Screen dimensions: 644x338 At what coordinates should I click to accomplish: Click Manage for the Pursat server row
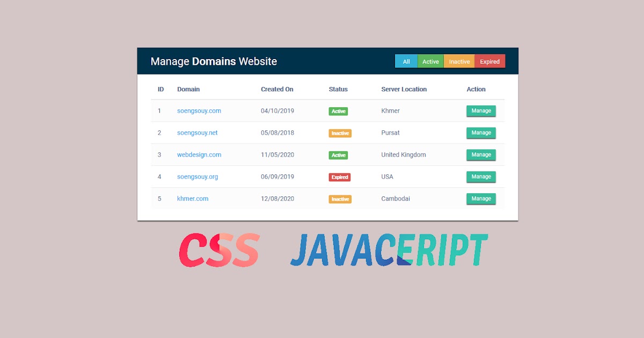[481, 133]
